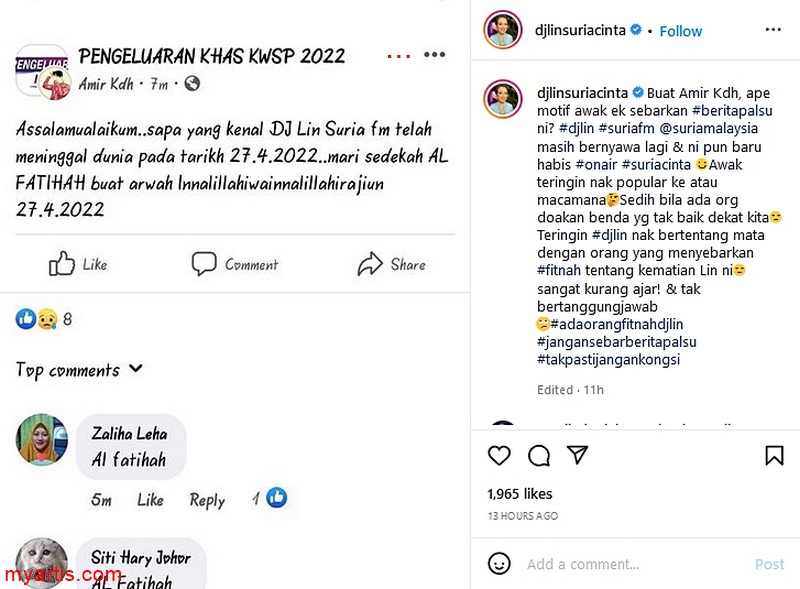Click the Facebook Share arrow
Image resolution: width=800 pixels, height=589 pixels.
(391, 264)
